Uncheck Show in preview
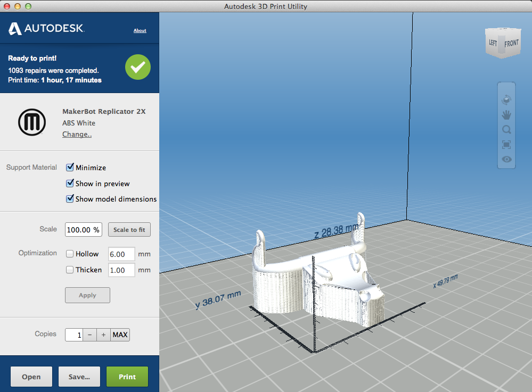The width and height of the screenshot is (532, 392). pyautogui.click(x=70, y=183)
